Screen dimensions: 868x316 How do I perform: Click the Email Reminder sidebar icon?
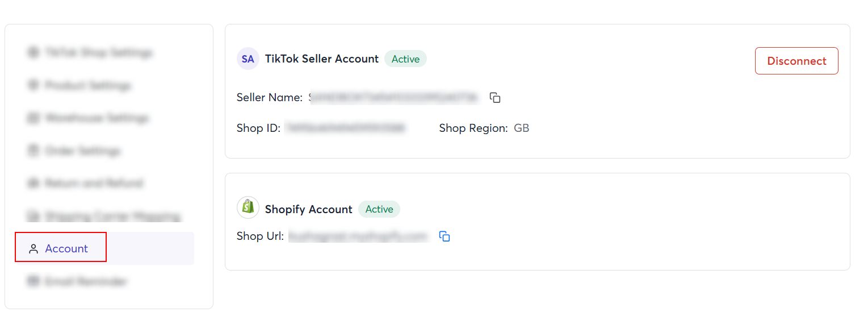coord(33,281)
